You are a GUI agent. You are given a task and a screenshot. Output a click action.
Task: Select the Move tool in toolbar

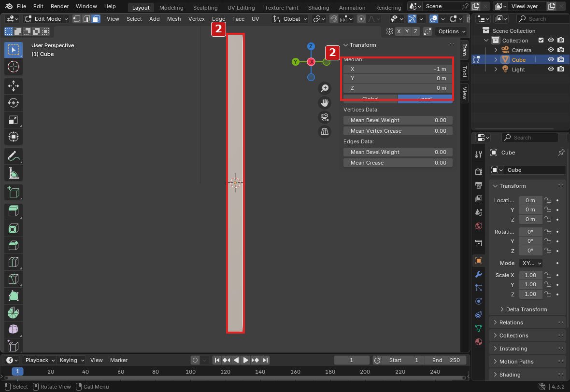pyautogui.click(x=14, y=86)
